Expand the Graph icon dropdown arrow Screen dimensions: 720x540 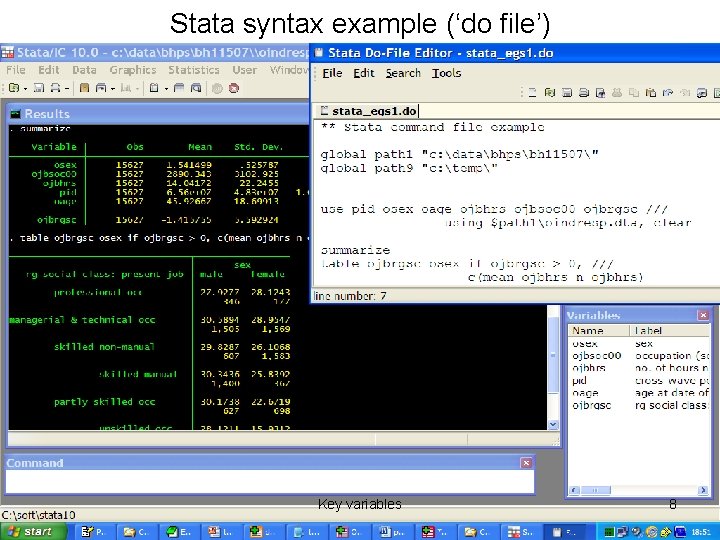click(x=137, y=89)
